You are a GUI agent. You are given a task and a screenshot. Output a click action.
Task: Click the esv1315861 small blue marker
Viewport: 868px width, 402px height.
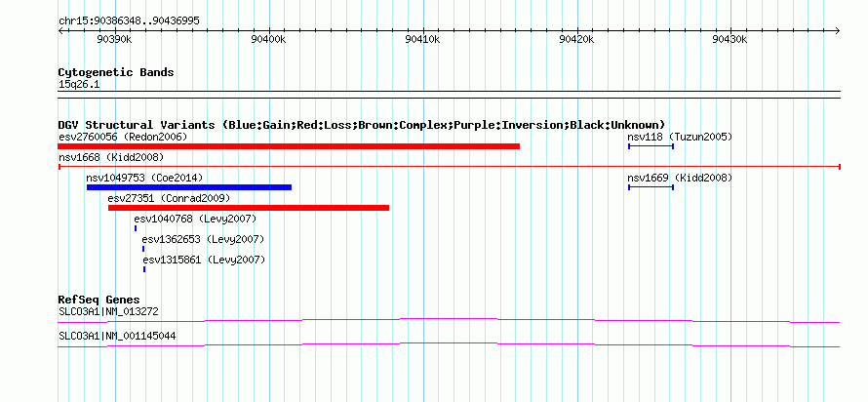pyautogui.click(x=144, y=269)
